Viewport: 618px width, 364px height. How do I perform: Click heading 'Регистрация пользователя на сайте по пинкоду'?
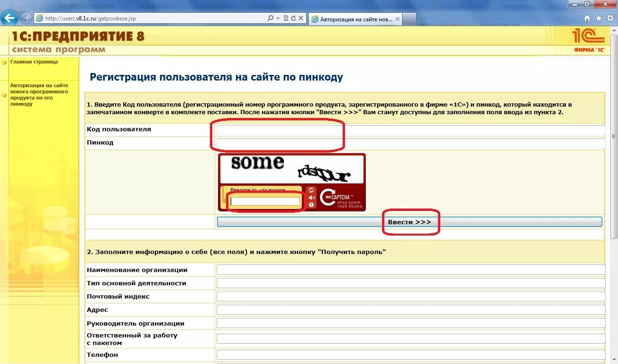(216, 77)
